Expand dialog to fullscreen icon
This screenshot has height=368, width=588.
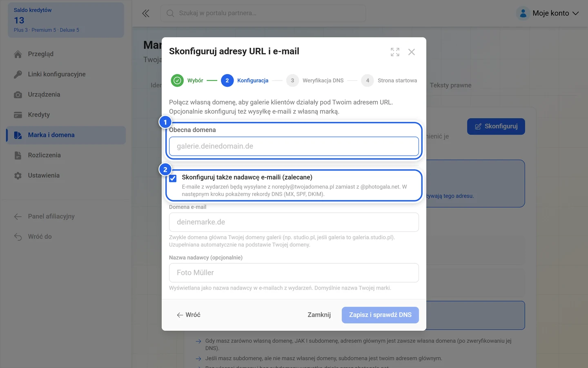pos(395,52)
